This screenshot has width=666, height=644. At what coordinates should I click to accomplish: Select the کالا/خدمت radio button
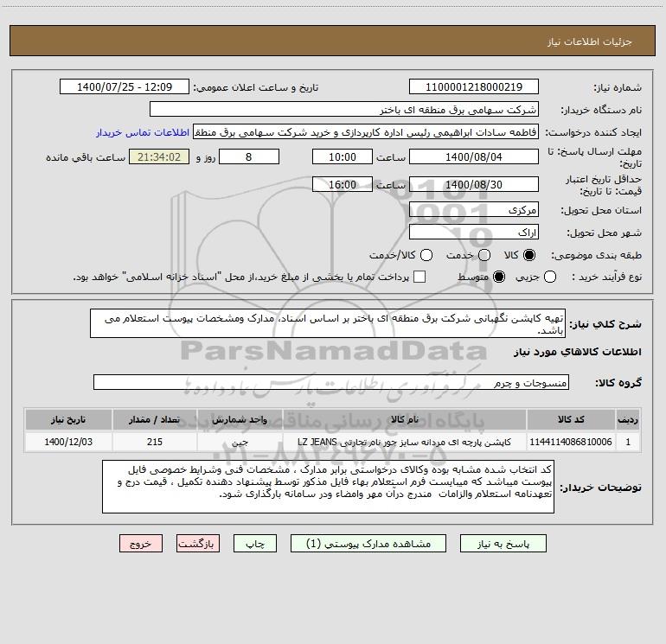tap(426, 255)
